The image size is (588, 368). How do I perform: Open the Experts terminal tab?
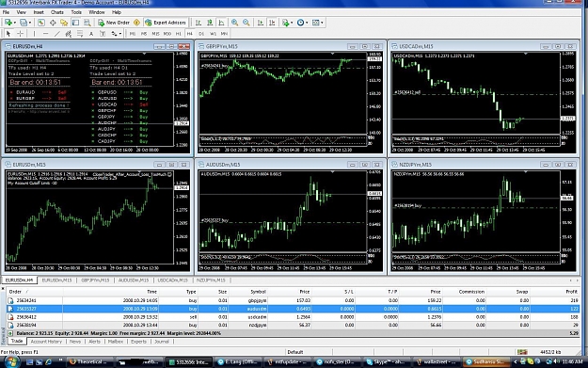pyautogui.click(x=138, y=342)
